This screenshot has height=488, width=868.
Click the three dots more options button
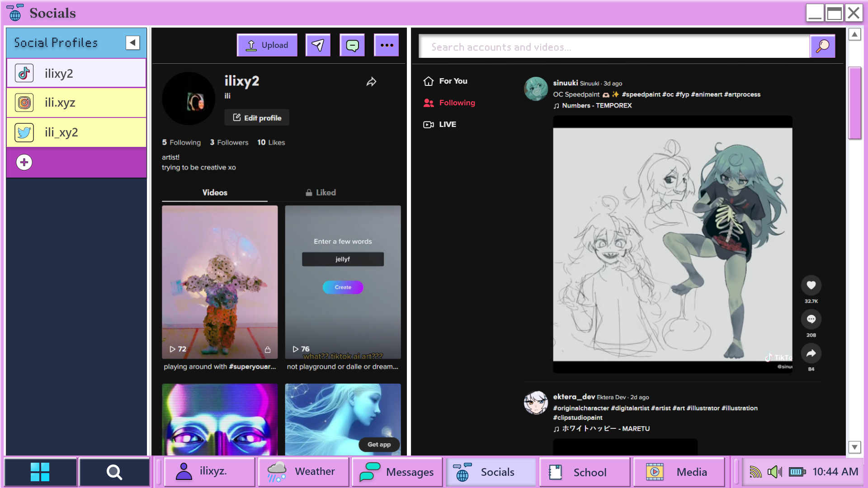point(387,45)
